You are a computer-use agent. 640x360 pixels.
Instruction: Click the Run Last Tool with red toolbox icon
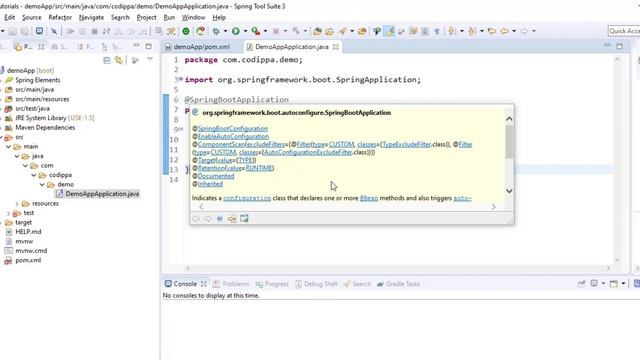(256, 31)
